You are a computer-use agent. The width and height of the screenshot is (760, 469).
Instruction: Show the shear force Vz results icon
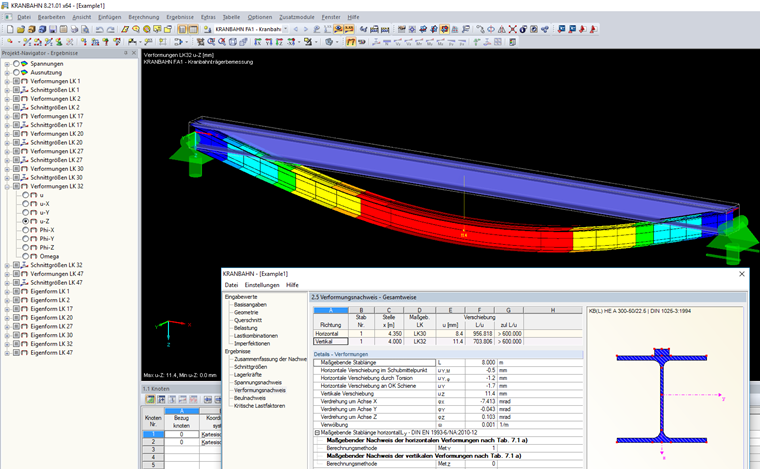pos(409,42)
